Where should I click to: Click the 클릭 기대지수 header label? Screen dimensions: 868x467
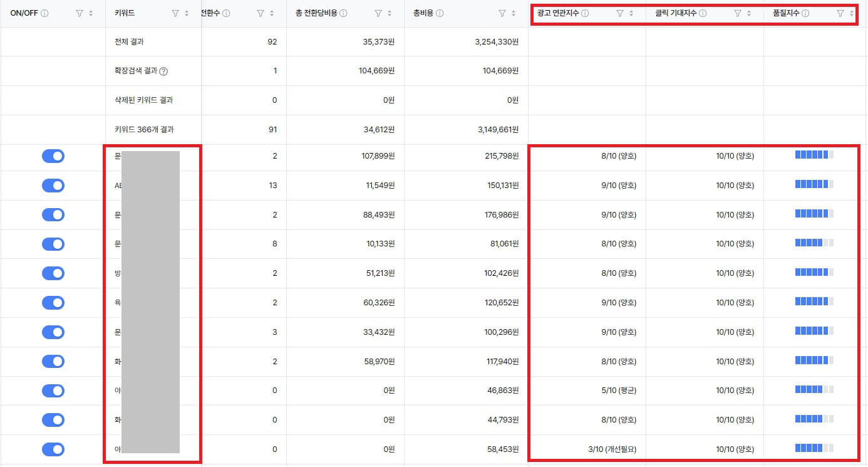click(x=676, y=13)
